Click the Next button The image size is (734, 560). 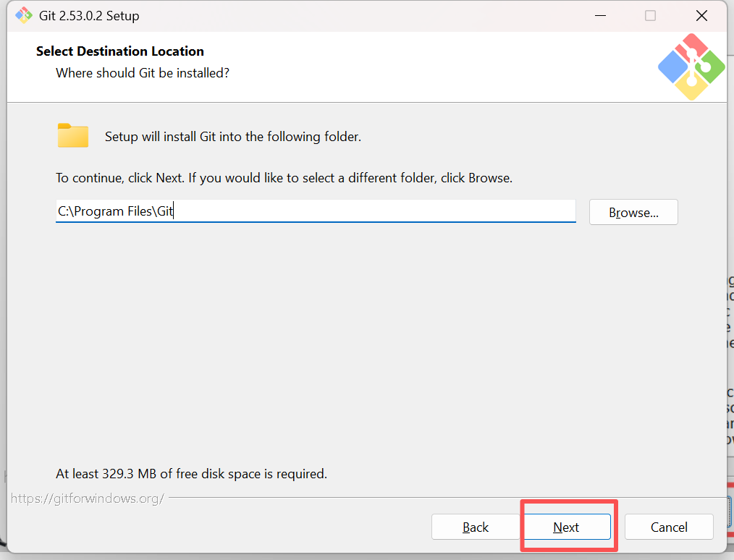(567, 527)
